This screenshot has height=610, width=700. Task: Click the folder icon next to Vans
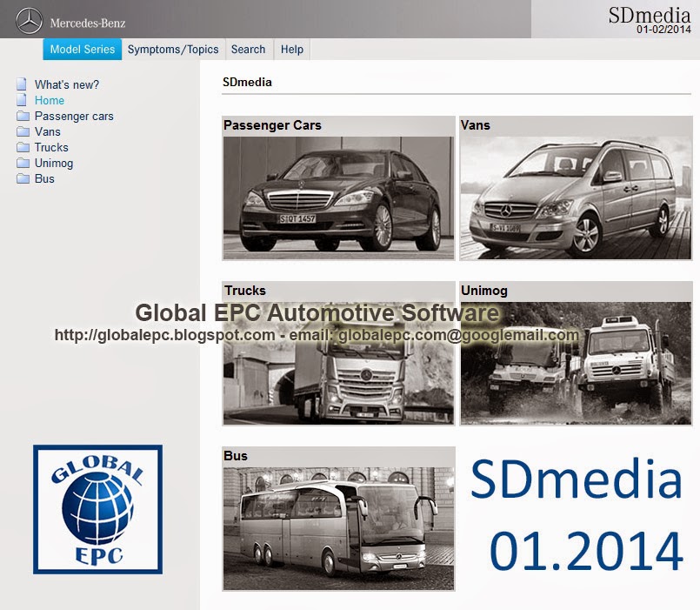(x=21, y=131)
